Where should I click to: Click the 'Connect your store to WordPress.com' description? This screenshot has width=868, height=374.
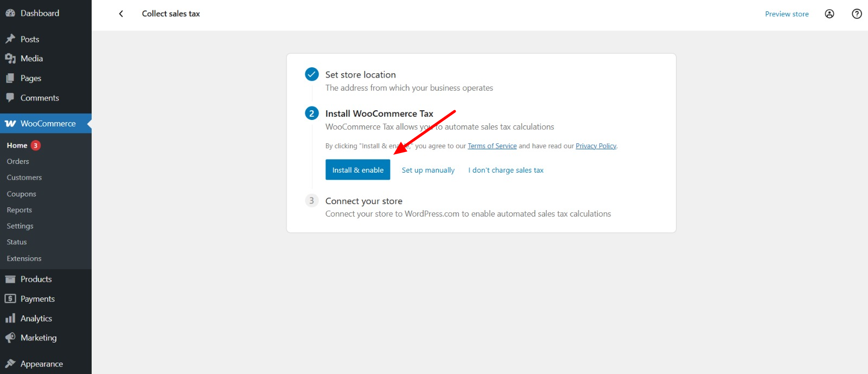pyautogui.click(x=468, y=214)
